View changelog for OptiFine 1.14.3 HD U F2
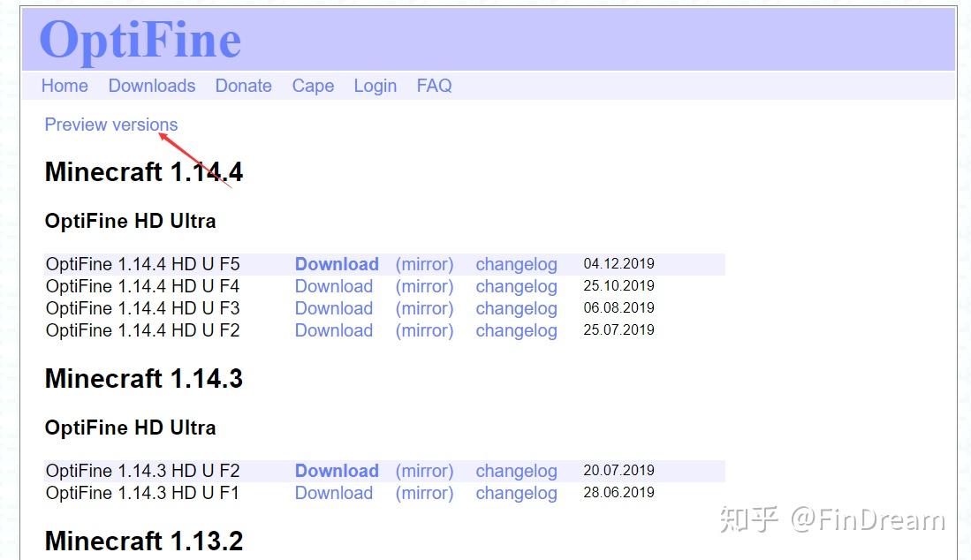 [516, 471]
